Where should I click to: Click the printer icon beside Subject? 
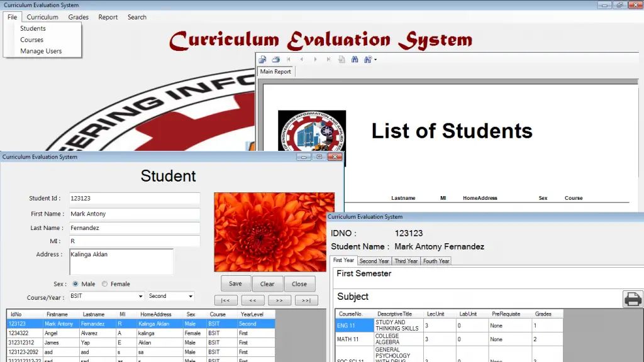tap(632, 299)
